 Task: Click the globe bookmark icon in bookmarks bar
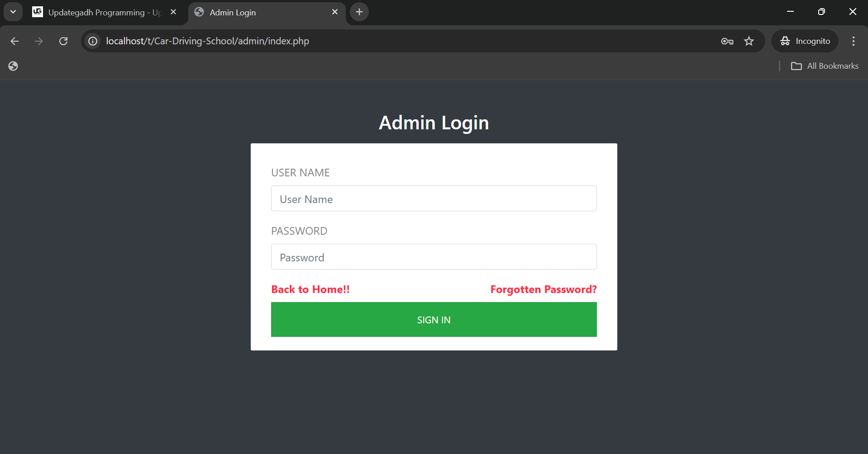[x=13, y=66]
